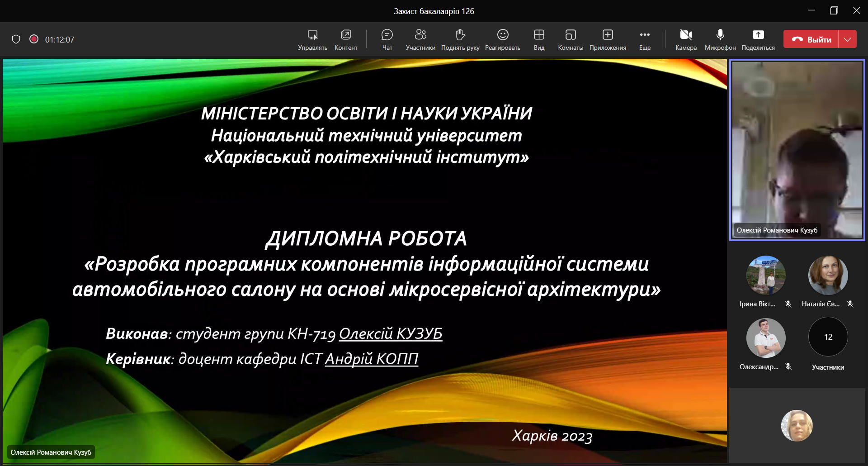Click Олександр... participant avatar
The height and width of the screenshot is (466, 868).
click(x=766, y=338)
